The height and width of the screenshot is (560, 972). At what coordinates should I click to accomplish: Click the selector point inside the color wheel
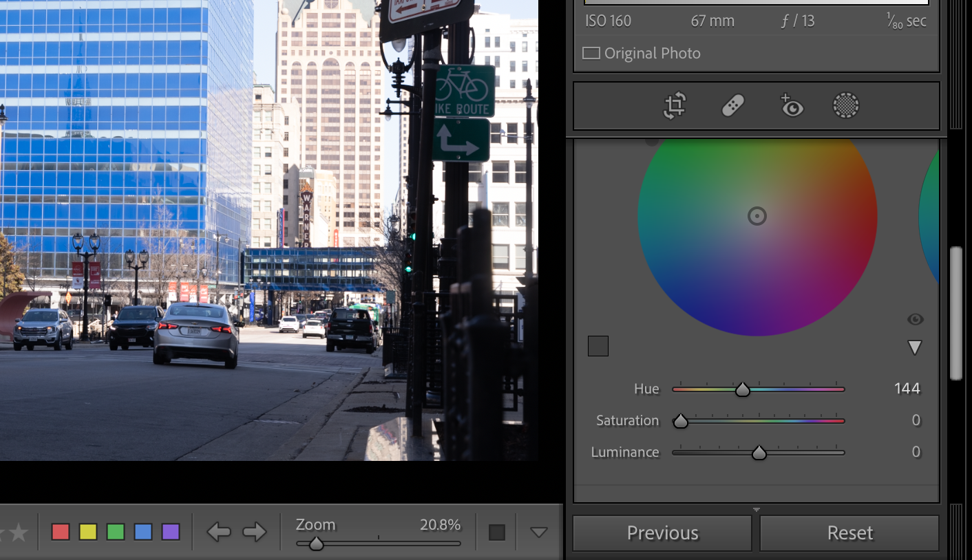pos(757,216)
